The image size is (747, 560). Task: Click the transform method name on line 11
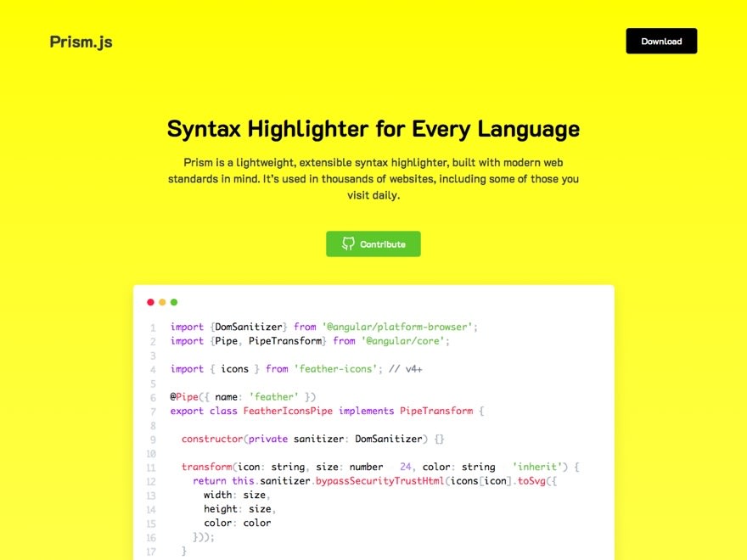click(x=206, y=467)
